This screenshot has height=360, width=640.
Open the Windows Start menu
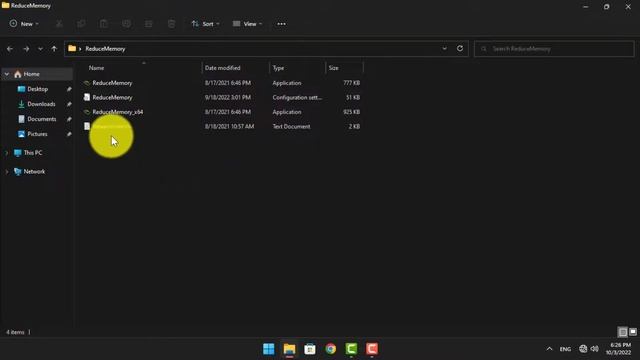269,349
